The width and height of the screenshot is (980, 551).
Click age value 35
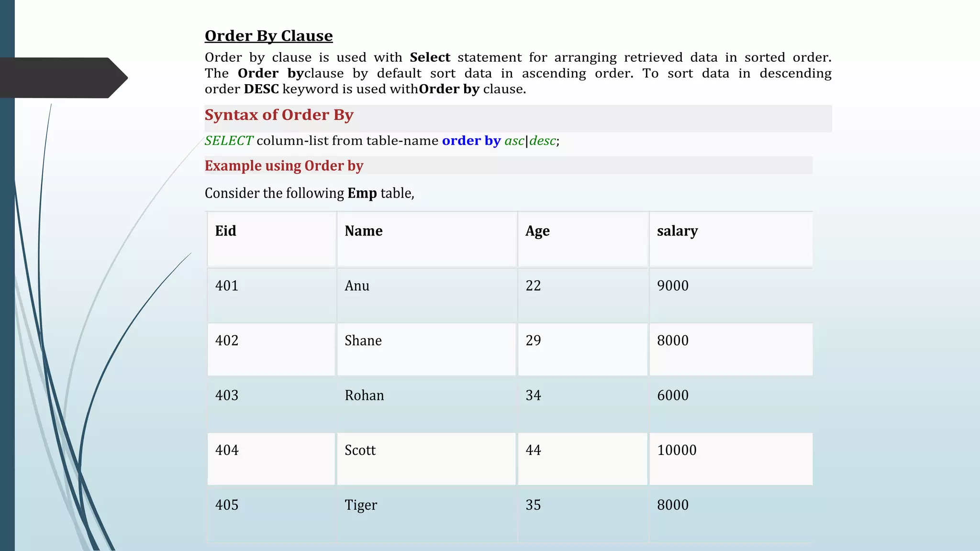pos(533,505)
